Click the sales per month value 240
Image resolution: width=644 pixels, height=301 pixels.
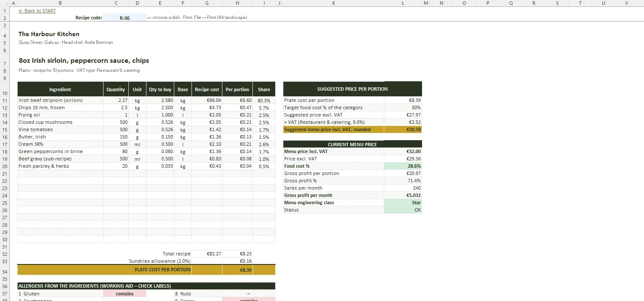403,188
